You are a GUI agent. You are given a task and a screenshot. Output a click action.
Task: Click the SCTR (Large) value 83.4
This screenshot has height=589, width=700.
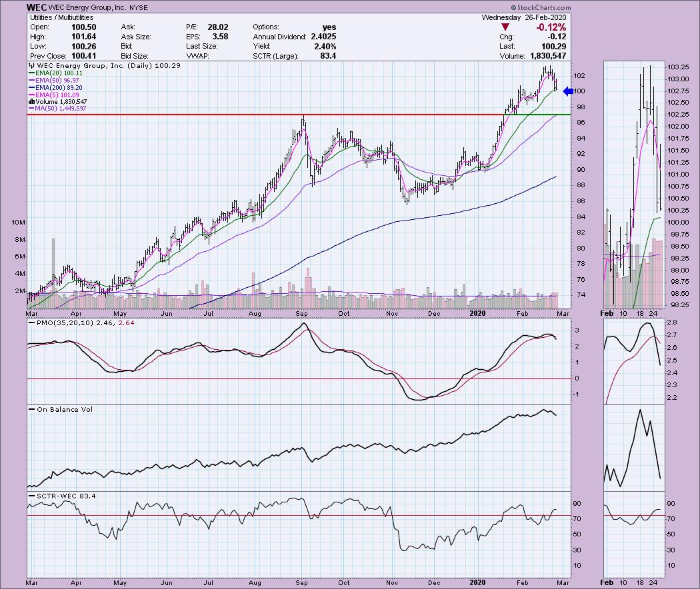coord(328,56)
